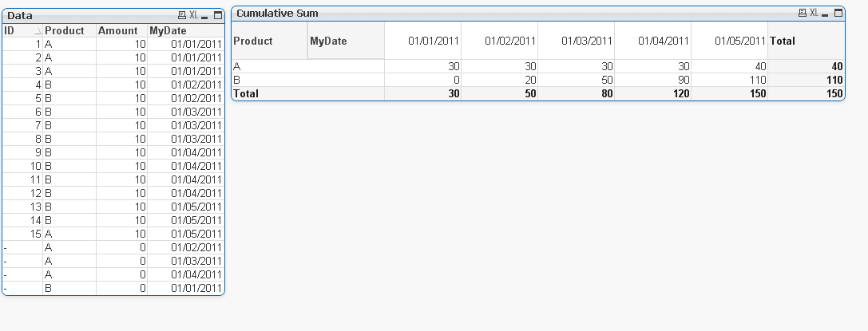Maximize the Data table object

(217, 15)
